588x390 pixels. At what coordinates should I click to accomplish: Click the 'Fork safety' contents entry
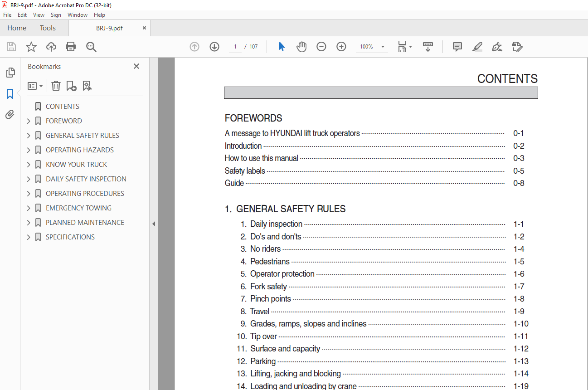tap(268, 287)
